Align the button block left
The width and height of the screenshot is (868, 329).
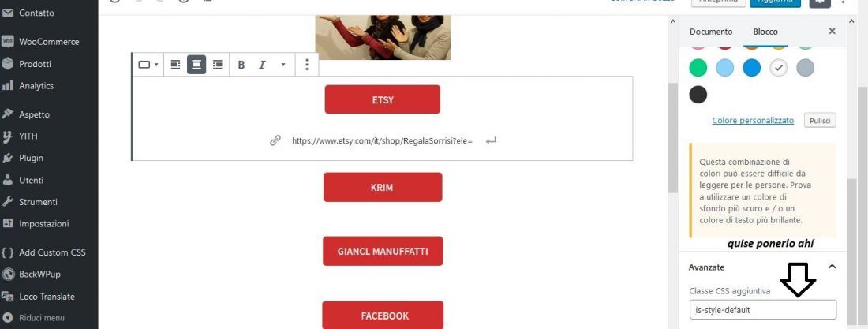[175, 65]
